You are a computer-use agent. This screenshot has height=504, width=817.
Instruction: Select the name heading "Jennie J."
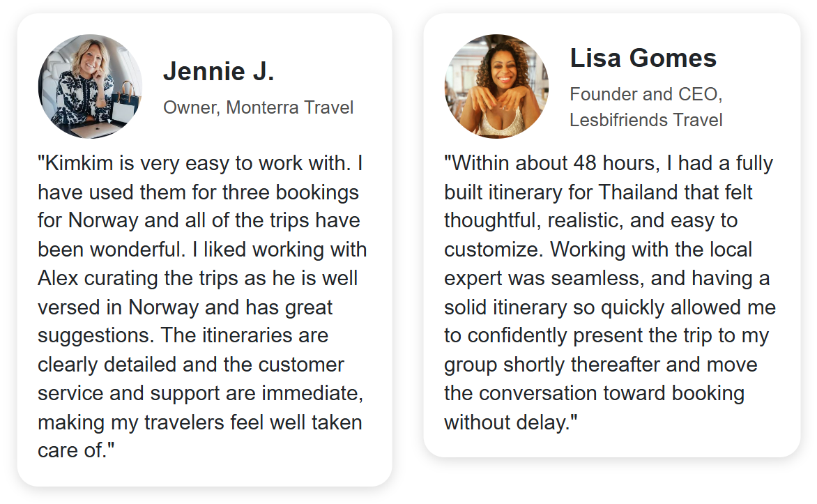(x=218, y=71)
